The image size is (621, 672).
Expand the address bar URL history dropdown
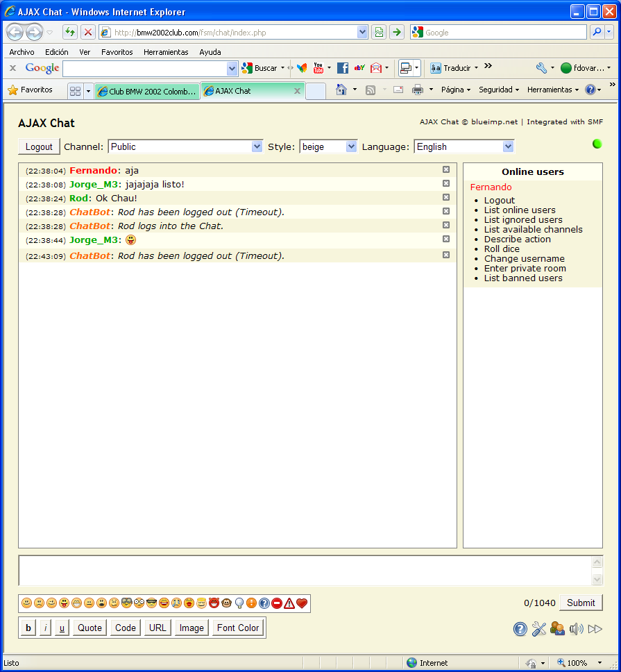(x=362, y=32)
